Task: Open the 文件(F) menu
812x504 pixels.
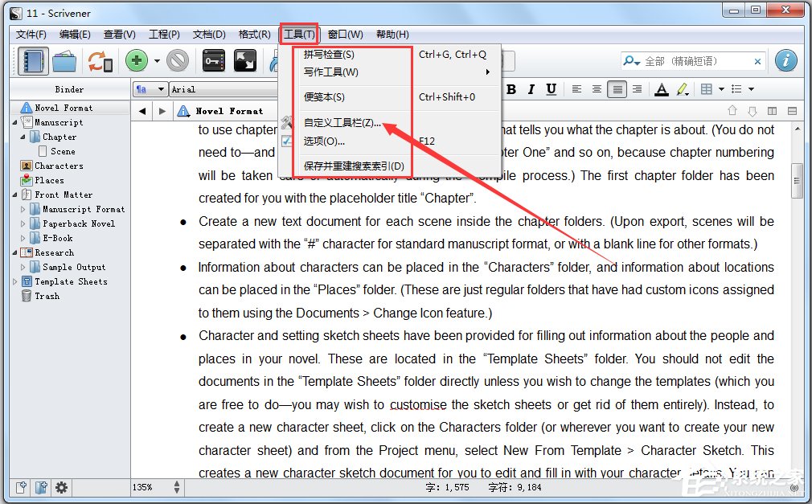Action: pos(31,35)
